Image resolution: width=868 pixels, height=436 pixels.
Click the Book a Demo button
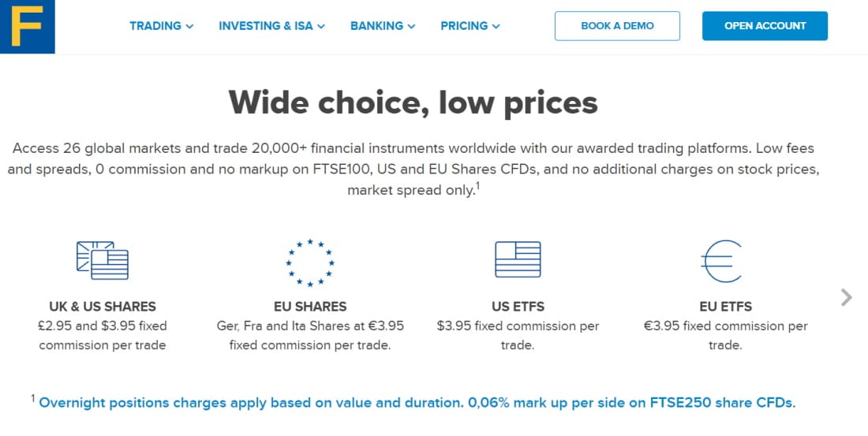[x=617, y=26]
